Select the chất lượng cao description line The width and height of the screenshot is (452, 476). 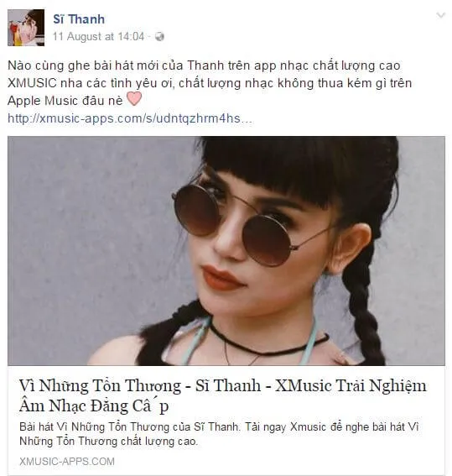coord(108,441)
